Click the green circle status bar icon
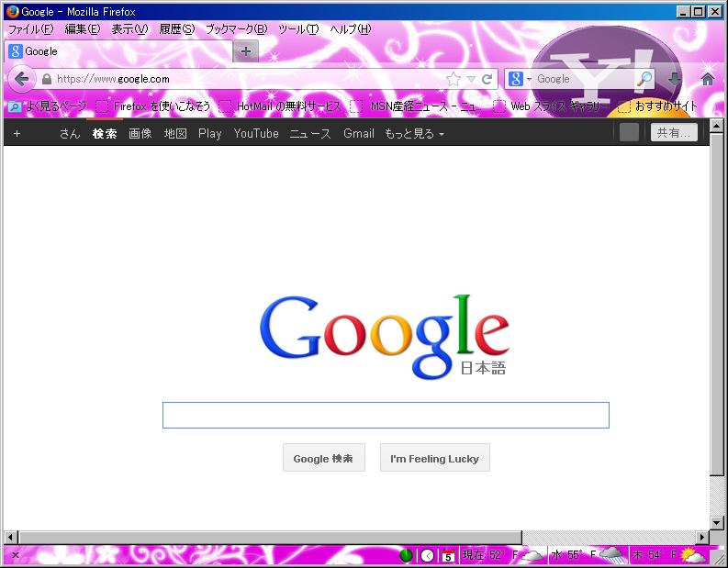Screen dimensions: 728x568 406,555
